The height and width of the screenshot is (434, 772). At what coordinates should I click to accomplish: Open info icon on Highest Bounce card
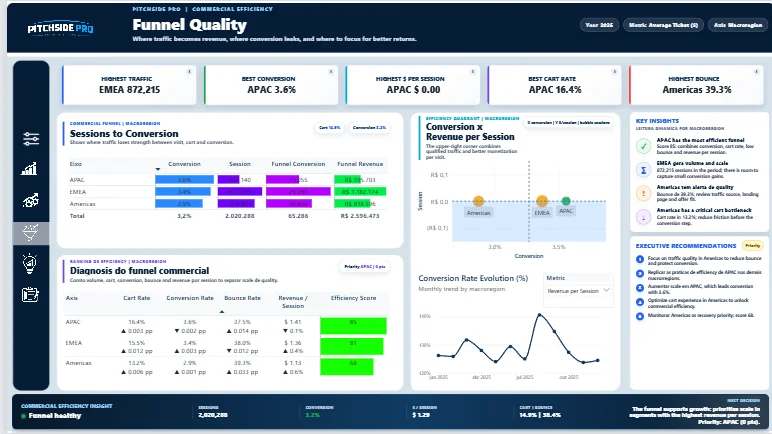click(x=756, y=72)
